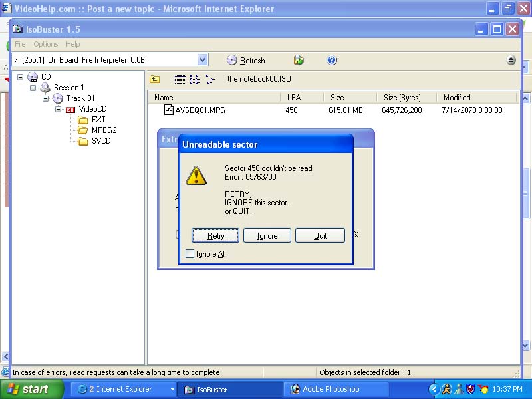Click the 7/14/2078 0:00:00 modified date

472,110
